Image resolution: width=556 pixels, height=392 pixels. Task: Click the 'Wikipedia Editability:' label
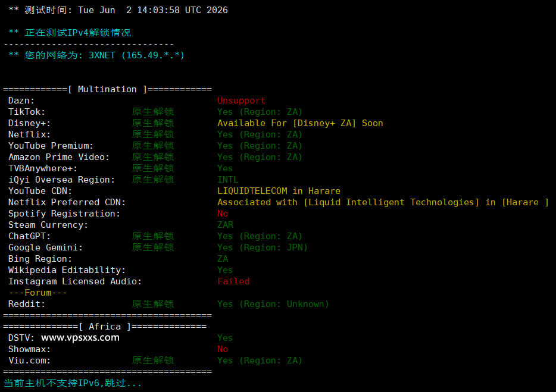pyautogui.click(x=67, y=271)
